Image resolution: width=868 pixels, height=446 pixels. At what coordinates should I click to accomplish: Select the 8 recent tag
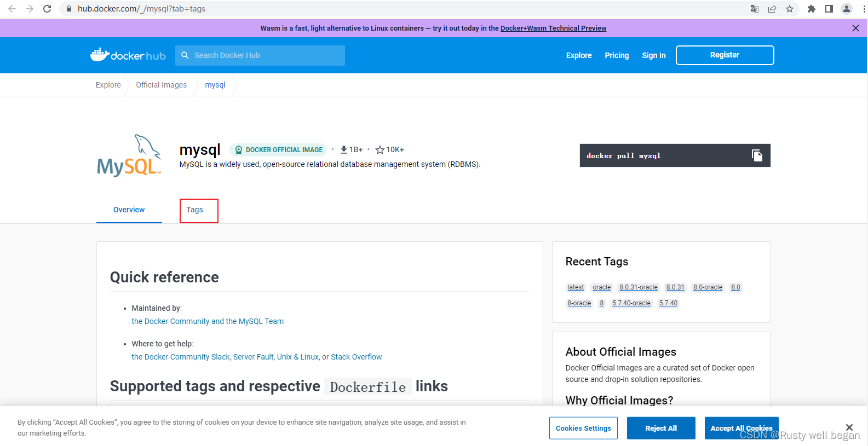point(602,303)
